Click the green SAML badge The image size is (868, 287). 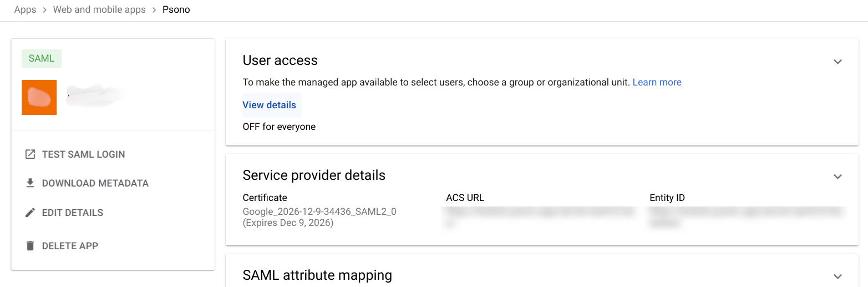42,58
